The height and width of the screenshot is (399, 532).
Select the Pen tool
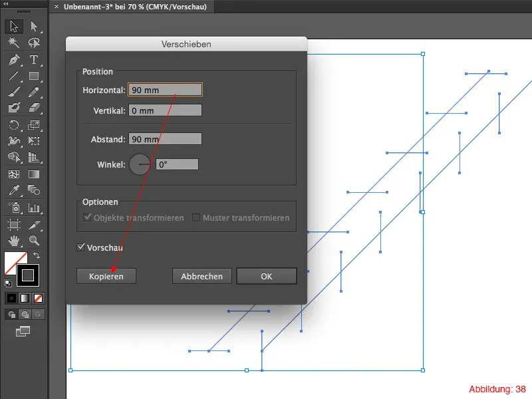(x=14, y=60)
